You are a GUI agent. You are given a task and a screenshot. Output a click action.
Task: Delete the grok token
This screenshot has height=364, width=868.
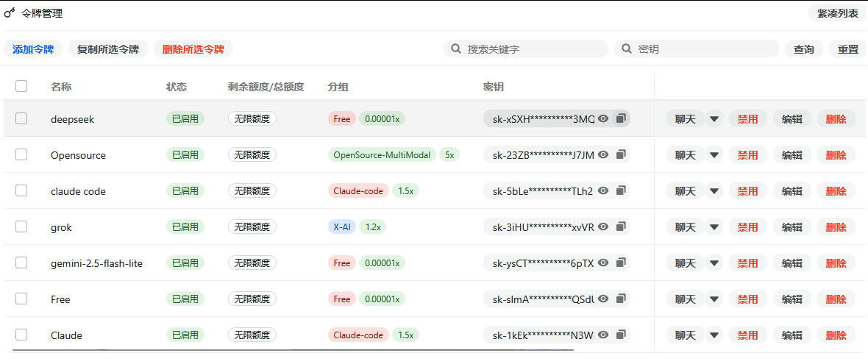(x=836, y=226)
